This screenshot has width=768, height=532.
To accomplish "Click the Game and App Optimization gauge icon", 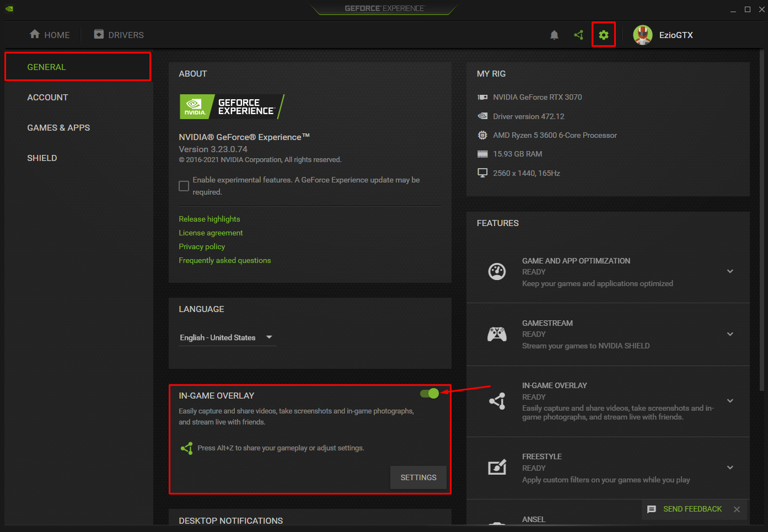I will click(x=497, y=271).
